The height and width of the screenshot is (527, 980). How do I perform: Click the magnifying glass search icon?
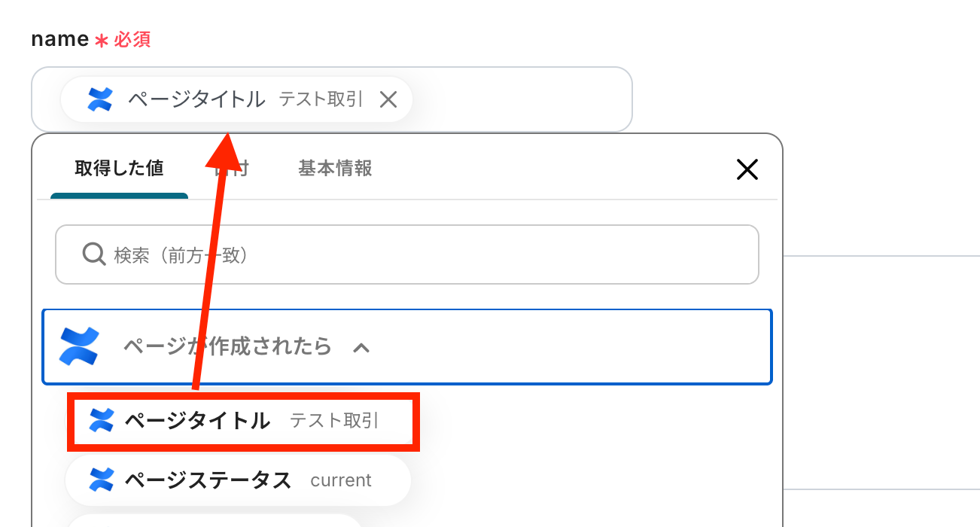click(x=94, y=255)
